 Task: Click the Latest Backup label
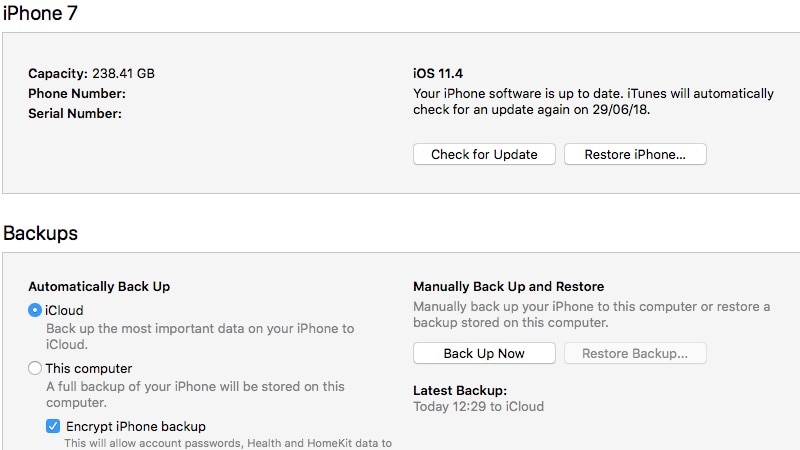[460, 390]
